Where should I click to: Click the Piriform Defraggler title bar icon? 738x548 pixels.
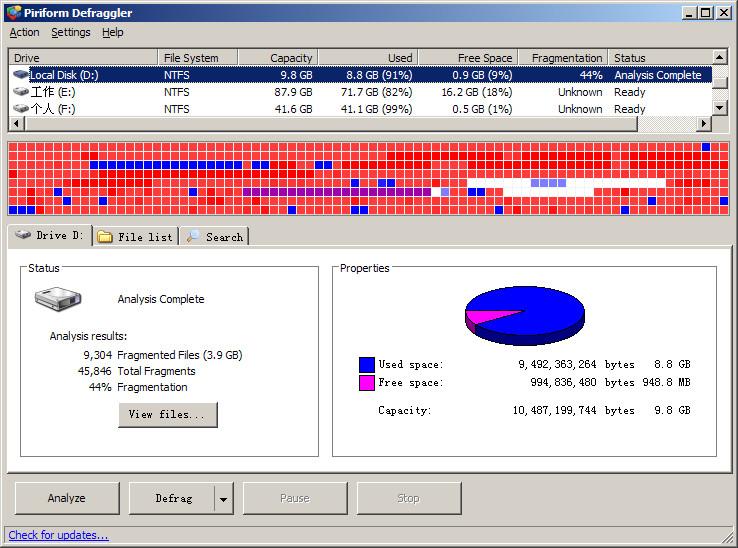pos(12,12)
